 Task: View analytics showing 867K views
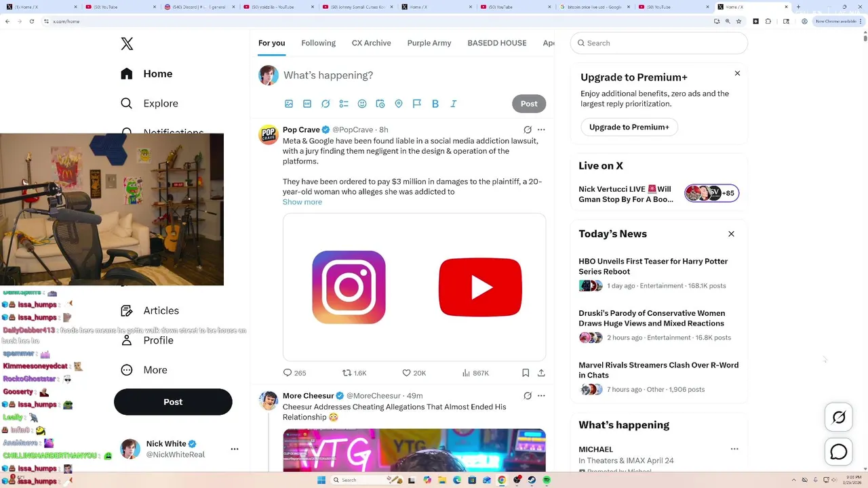click(475, 373)
